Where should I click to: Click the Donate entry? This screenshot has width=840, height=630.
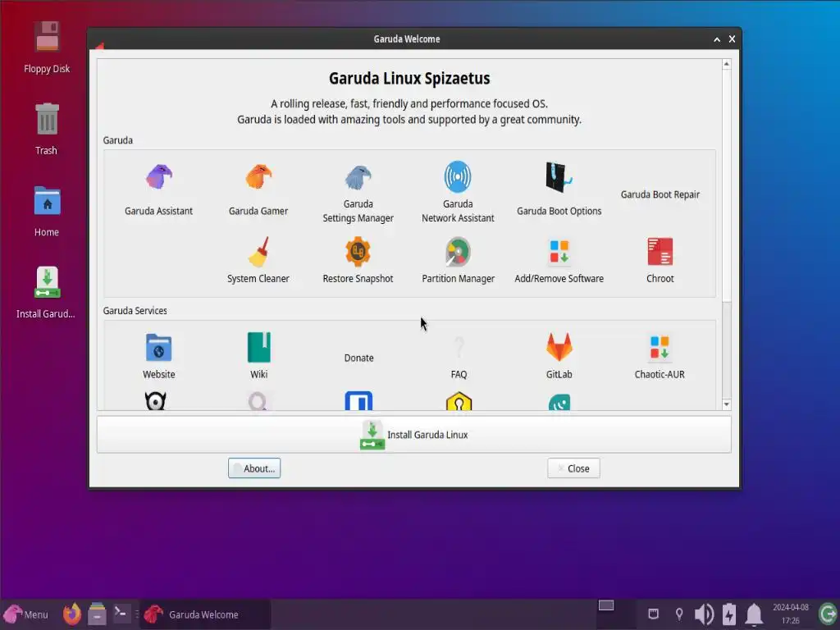click(x=358, y=358)
